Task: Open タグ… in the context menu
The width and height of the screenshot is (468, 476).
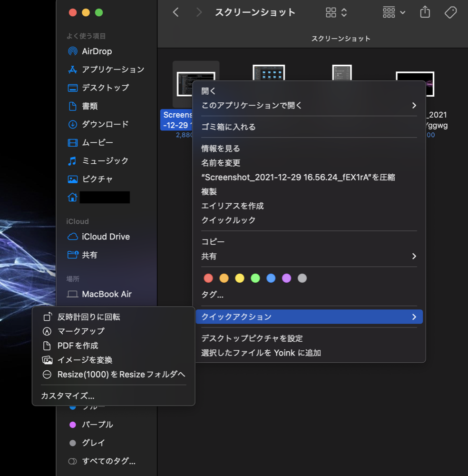Action: 309,295
